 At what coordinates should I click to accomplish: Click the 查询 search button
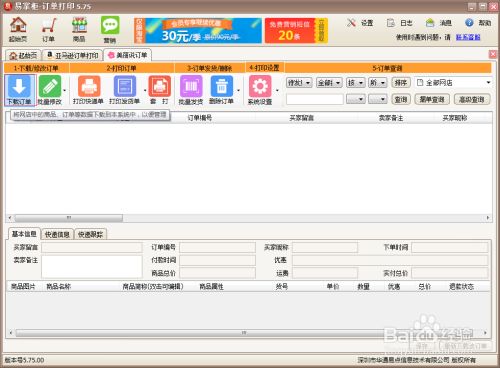point(401,99)
